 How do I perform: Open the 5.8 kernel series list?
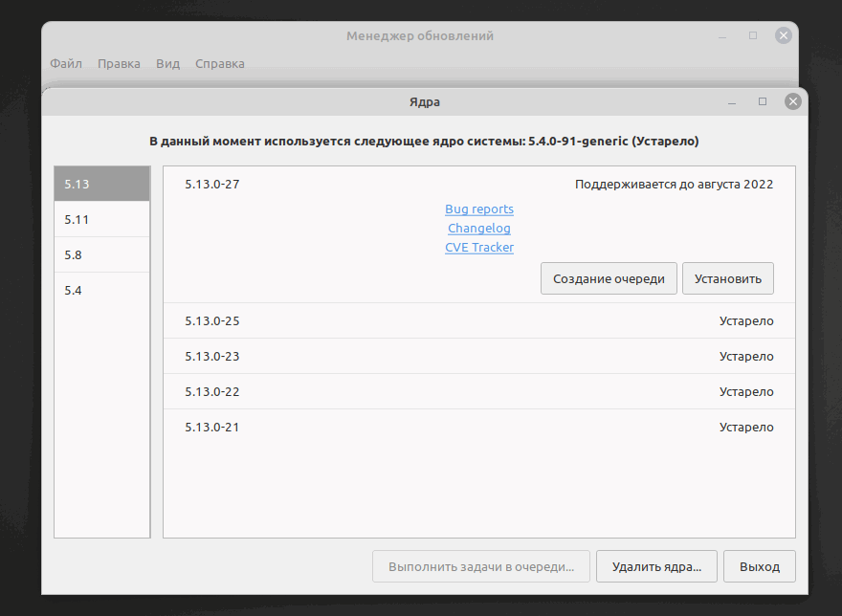coord(101,254)
